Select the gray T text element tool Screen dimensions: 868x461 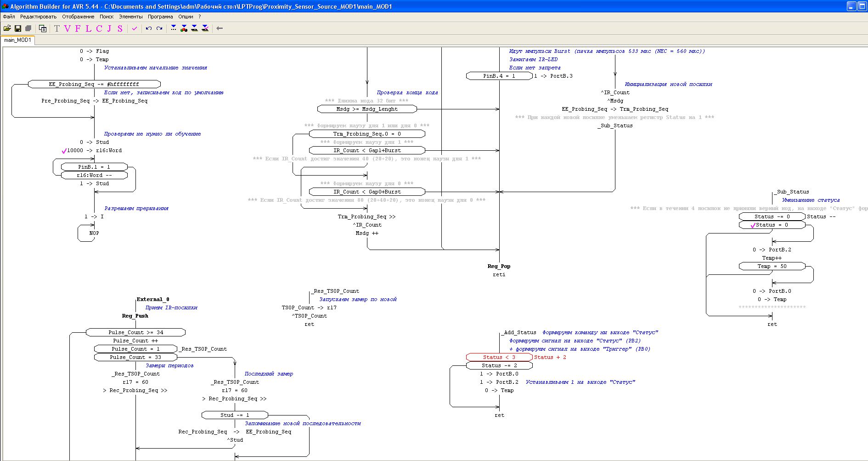[57, 28]
